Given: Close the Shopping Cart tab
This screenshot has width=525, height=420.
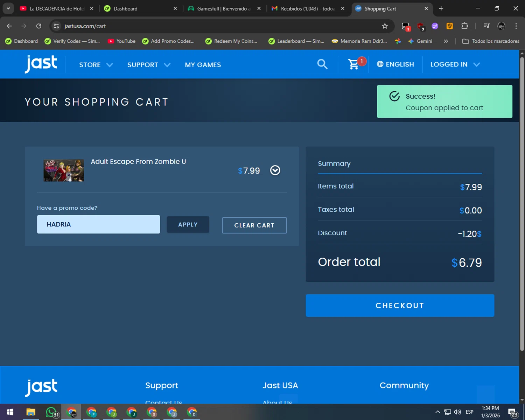Looking at the screenshot, I should (426, 8).
